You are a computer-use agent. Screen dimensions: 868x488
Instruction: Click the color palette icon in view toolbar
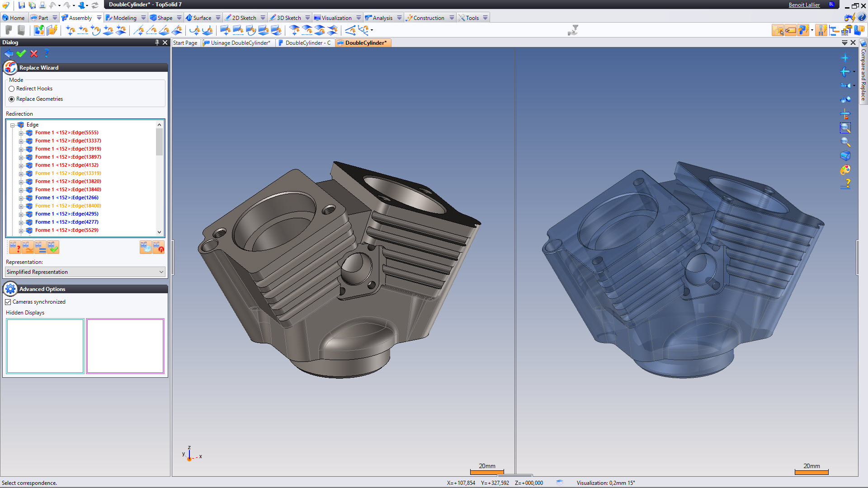[845, 170]
